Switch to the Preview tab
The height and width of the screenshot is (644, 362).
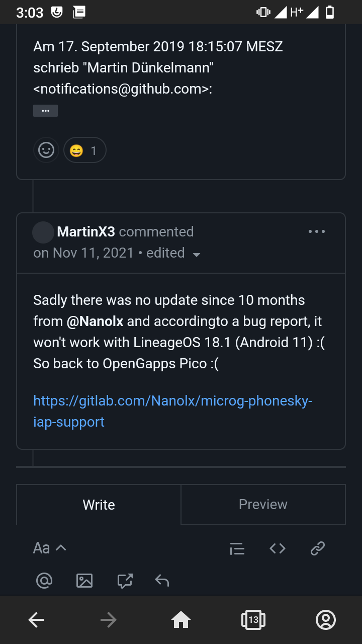(263, 504)
